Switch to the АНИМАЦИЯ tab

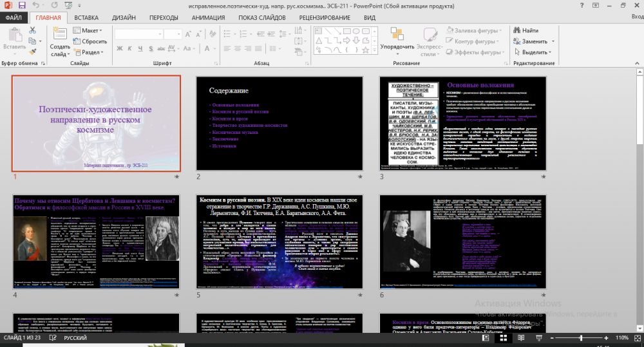click(x=207, y=18)
